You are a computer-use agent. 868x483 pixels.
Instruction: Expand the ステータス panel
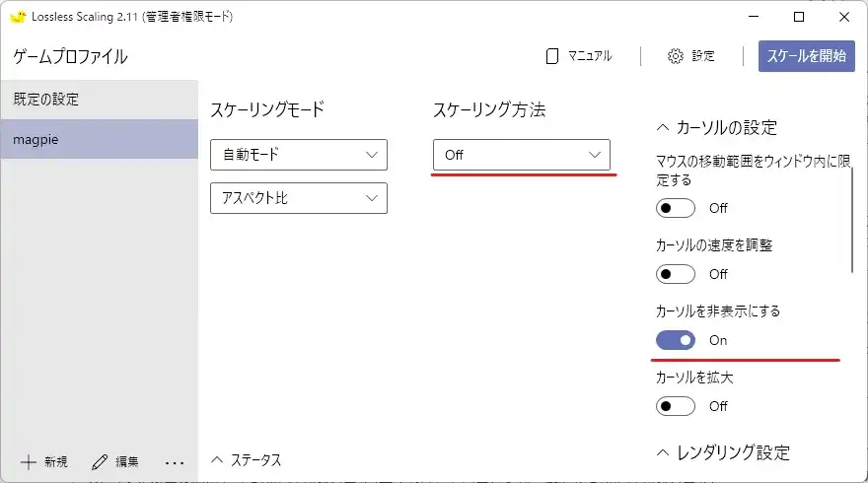tap(218, 460)
